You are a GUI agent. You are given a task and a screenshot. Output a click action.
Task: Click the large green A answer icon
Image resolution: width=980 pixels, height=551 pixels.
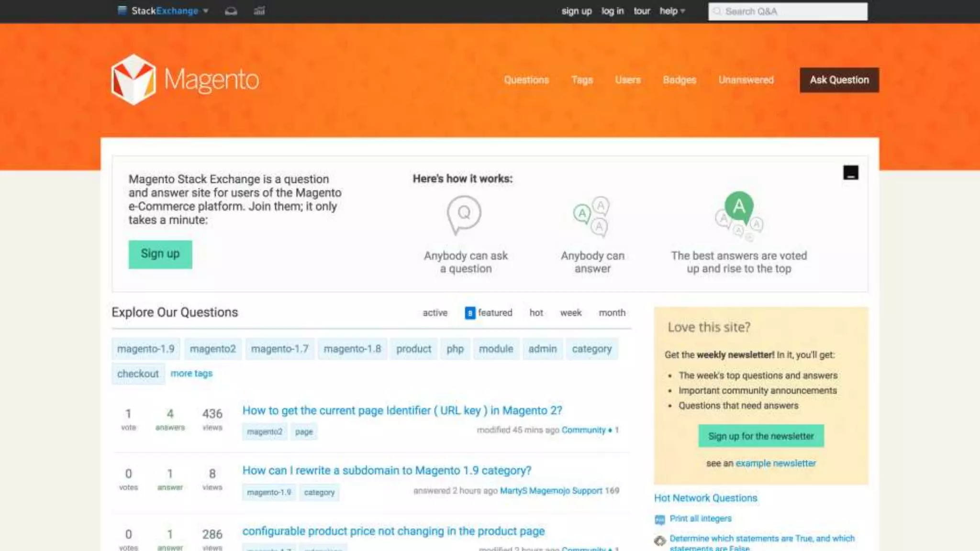[x=739, y=207]
